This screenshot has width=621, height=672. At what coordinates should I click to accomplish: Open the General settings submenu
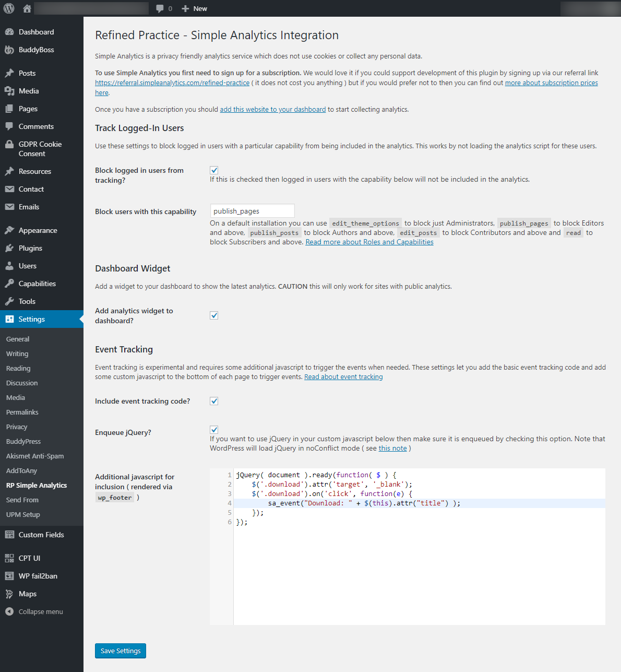[x=18, y=339]
